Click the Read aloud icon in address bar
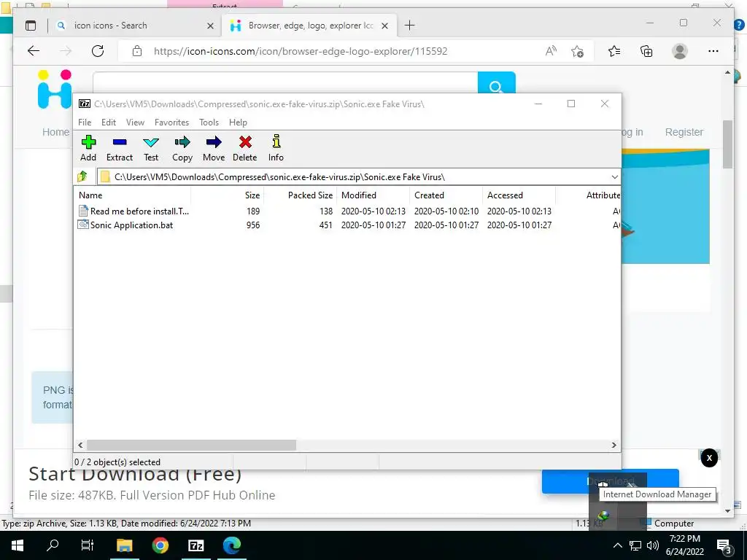This screenshot has height=560, width=747. [551, 51]
